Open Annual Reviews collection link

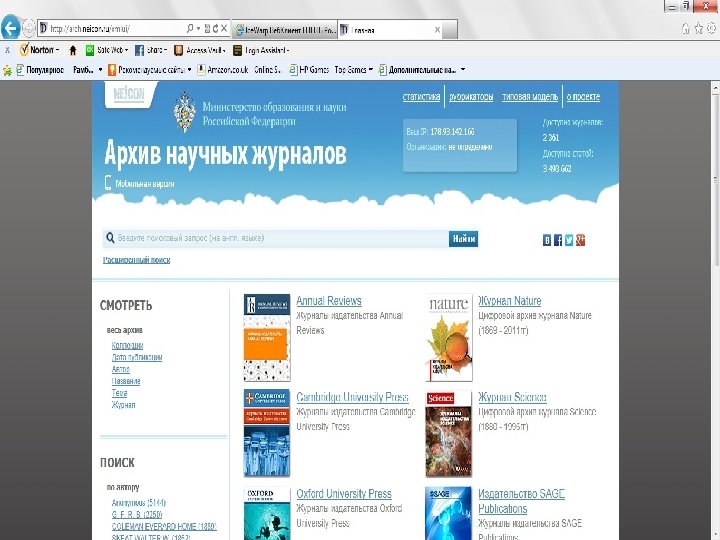click(329, 301)
